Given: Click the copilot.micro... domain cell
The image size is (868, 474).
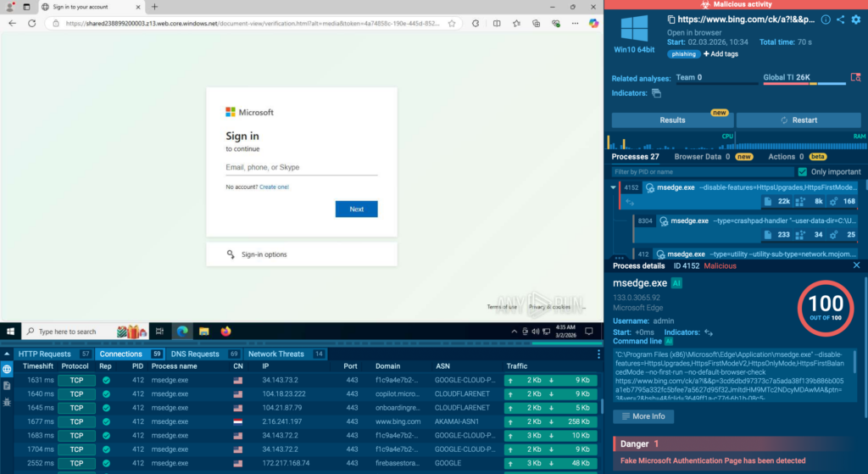Looking at the screenshot, I should click(398, 393).
